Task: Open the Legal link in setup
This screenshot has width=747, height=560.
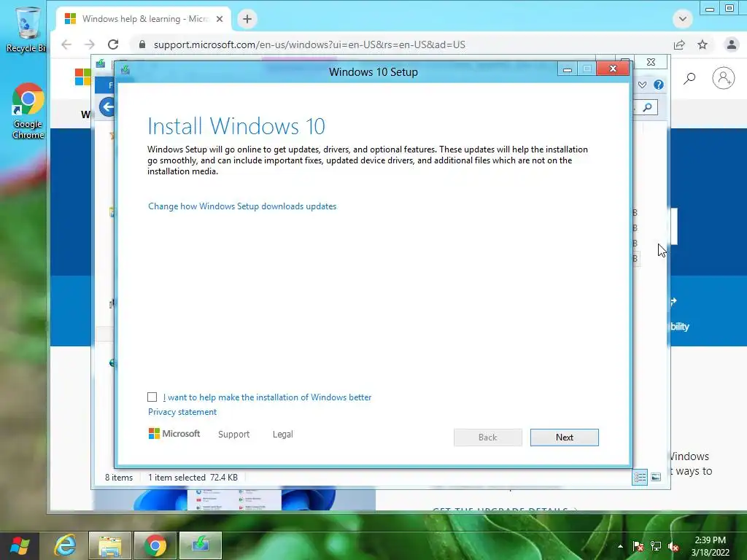Action: [x=282, y=435]
